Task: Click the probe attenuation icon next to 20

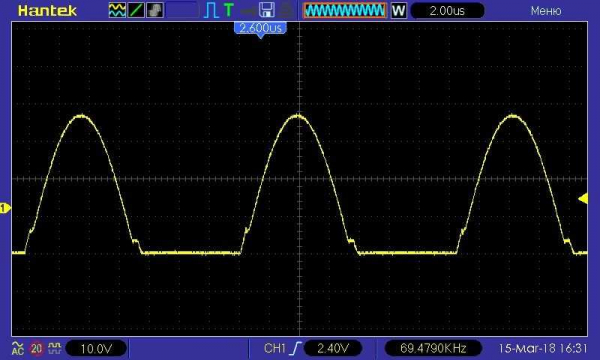Action: coord(55,348)
